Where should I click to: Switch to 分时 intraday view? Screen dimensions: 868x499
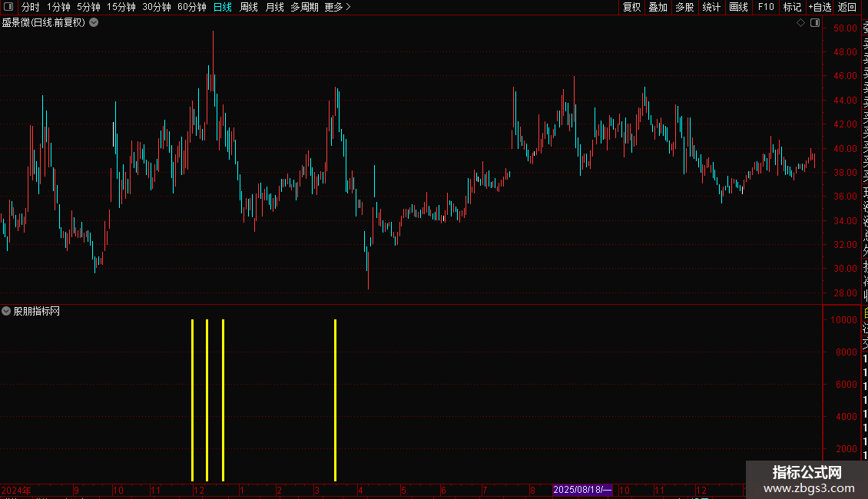click(x=31, y=7)
